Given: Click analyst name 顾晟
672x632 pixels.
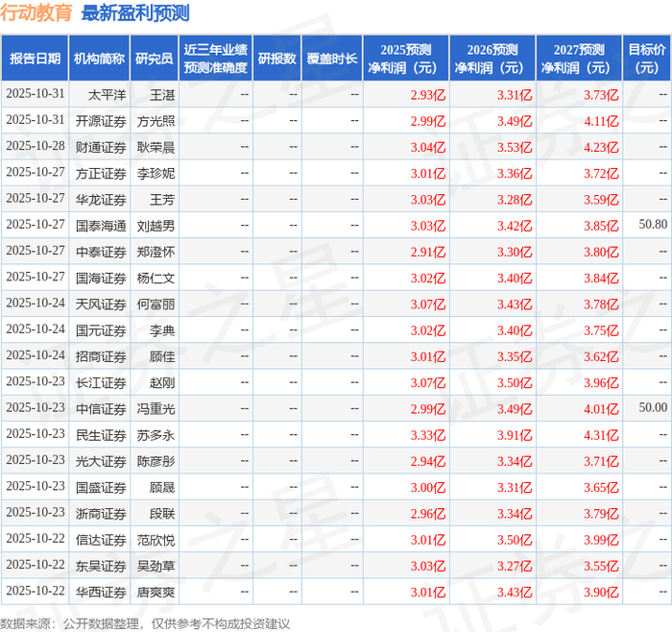Looking at the screenshot, I should point(162,487).
